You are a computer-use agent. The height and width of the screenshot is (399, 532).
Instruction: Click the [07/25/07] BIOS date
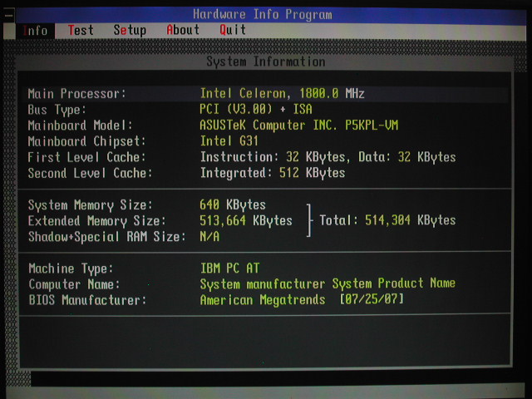(x=372, y=299)
